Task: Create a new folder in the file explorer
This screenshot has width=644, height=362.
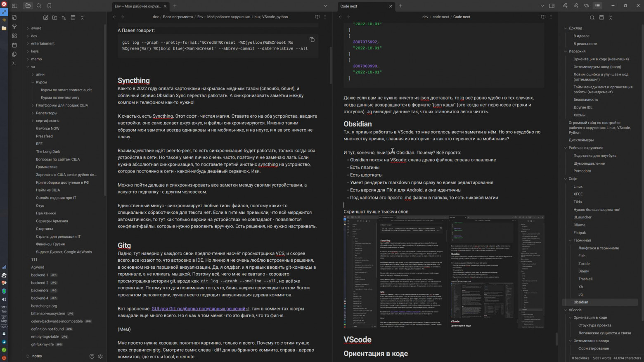Action: 54,18
